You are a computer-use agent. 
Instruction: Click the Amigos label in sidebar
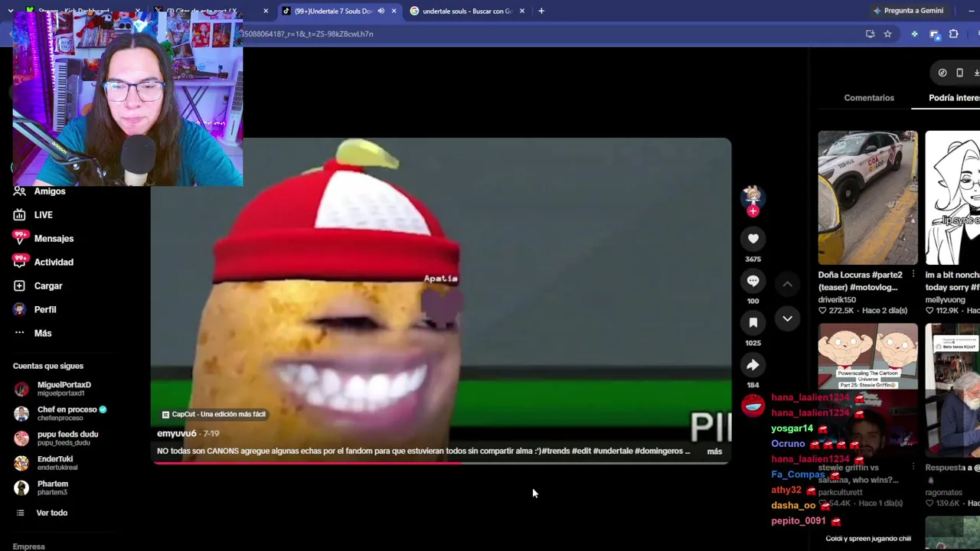(50, 191)
